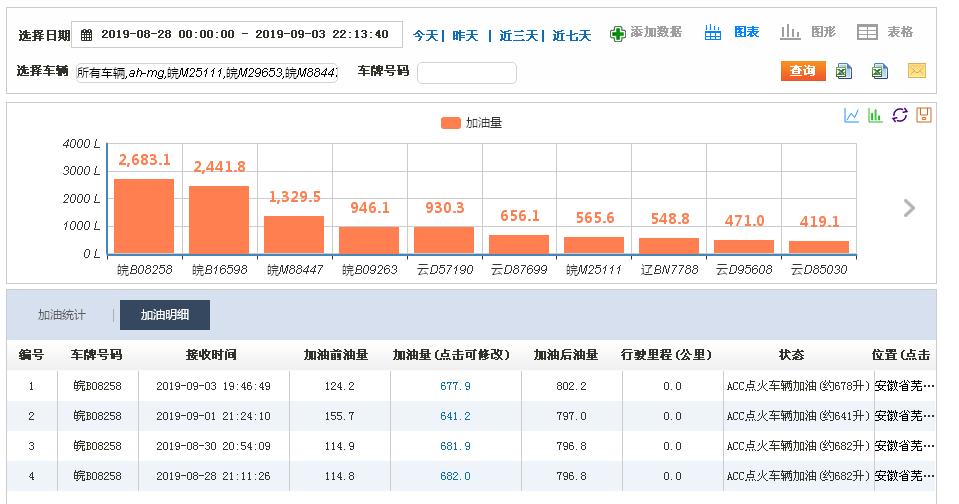Switch chart to line graph icon
The width and height of the screenshot is (959, 504).
pos(851,115)
